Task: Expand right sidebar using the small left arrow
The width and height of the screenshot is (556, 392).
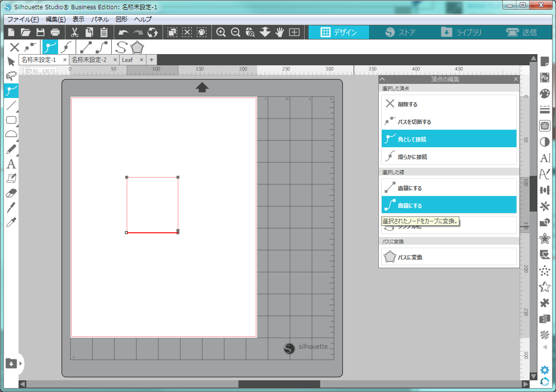Action: pyautogui.click(x=545, y=347)
